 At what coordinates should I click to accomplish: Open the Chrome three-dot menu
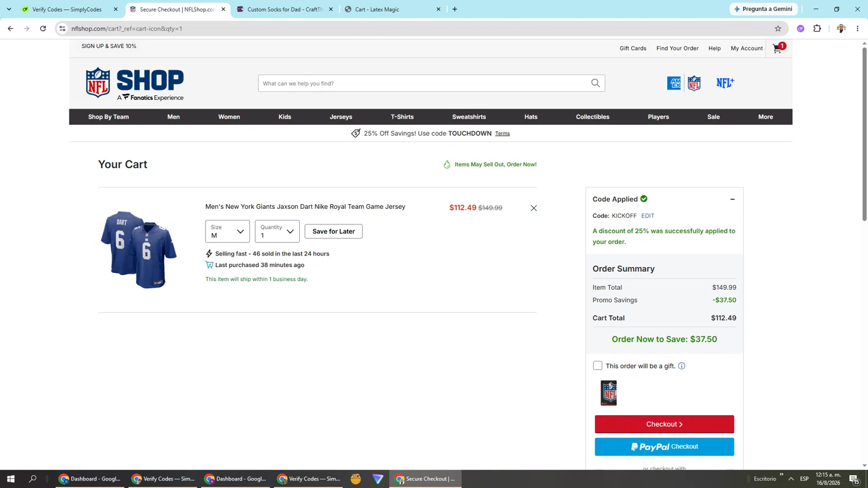pos(858,28)
